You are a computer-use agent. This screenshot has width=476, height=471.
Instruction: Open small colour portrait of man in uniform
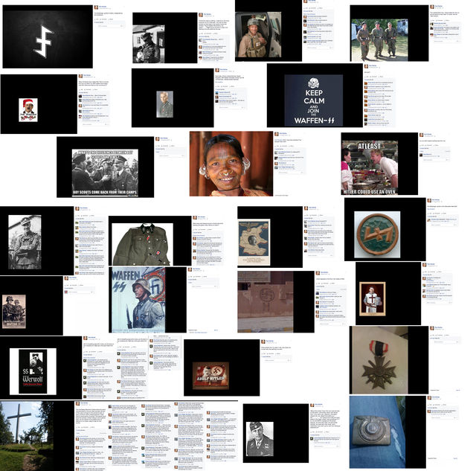165,104
